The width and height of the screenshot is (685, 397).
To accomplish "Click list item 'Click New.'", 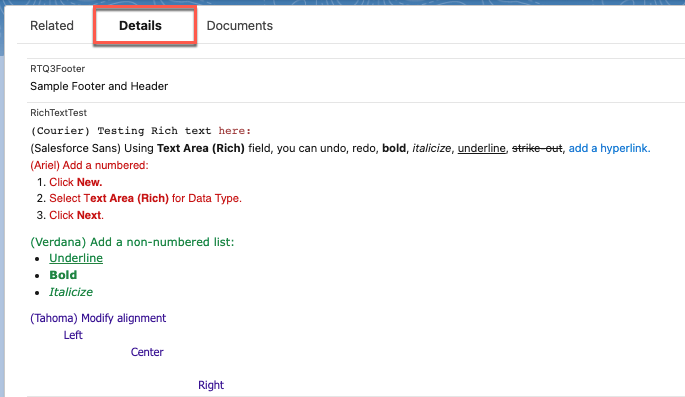I will click(76, 182).
